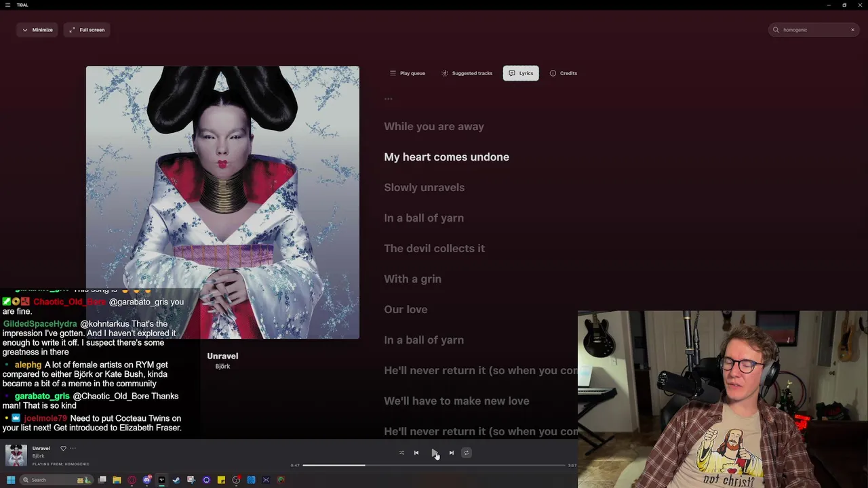
Task: Click the playback progress bar
Action: tap(434, 465)
